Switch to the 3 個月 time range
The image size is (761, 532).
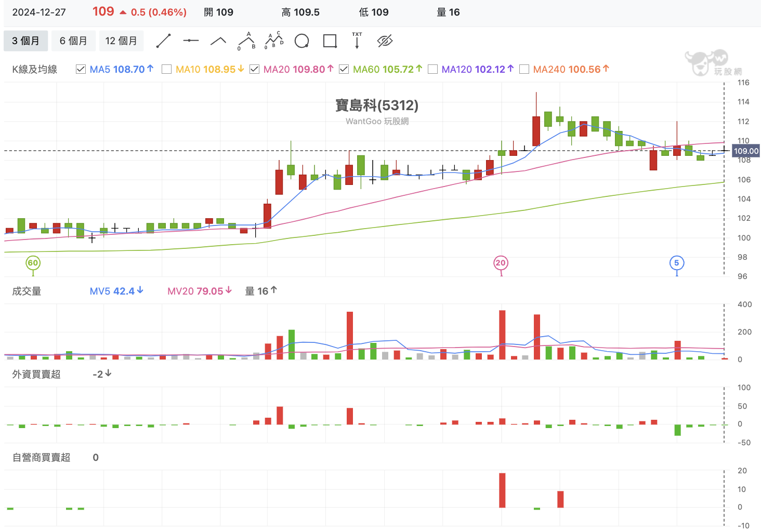tap(26, 41)
